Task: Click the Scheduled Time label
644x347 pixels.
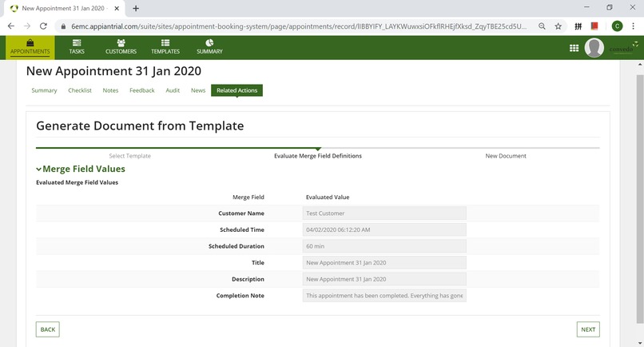Action: (242, 229)
